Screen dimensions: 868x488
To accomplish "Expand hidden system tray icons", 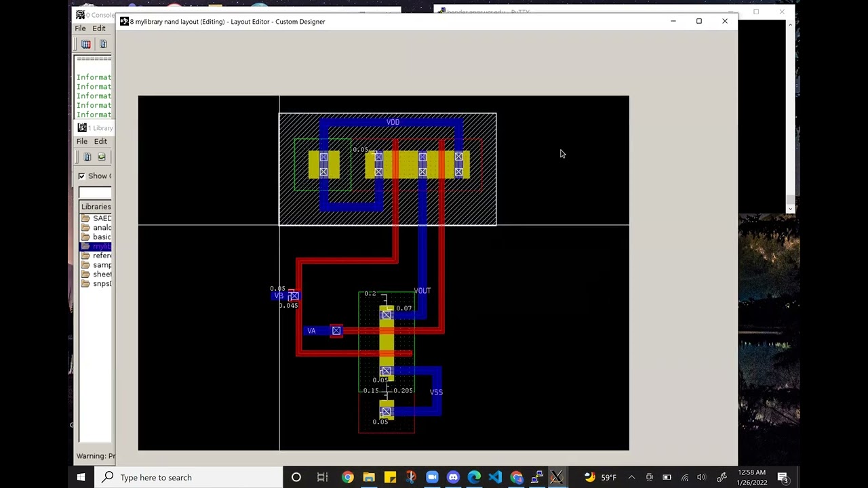I will (631, 477).
